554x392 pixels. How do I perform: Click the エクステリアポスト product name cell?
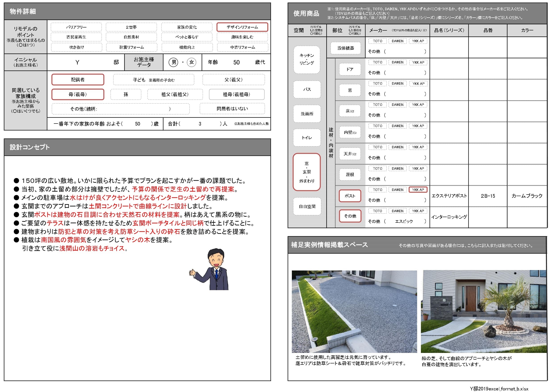[x=449, y=196]
